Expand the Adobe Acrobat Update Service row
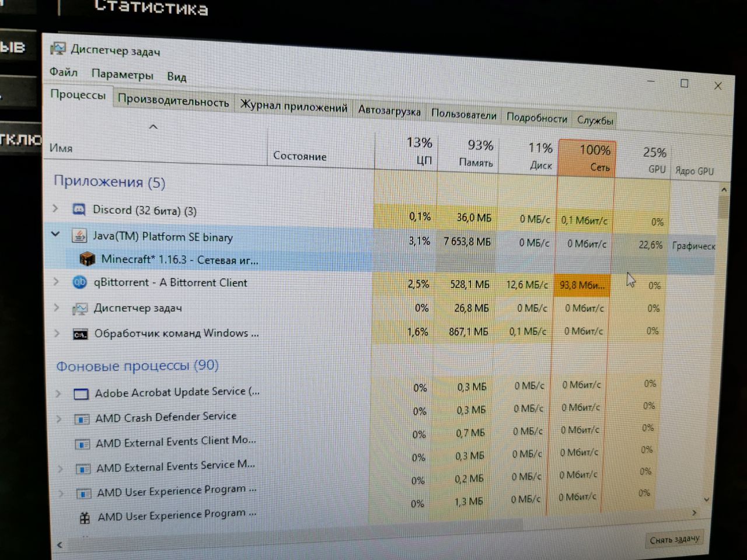Screen dimensions: 747x560 [58, 394]
